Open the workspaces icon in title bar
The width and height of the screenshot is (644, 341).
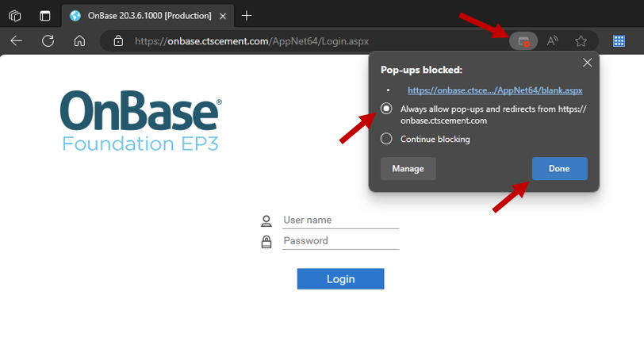click(15, 16)
